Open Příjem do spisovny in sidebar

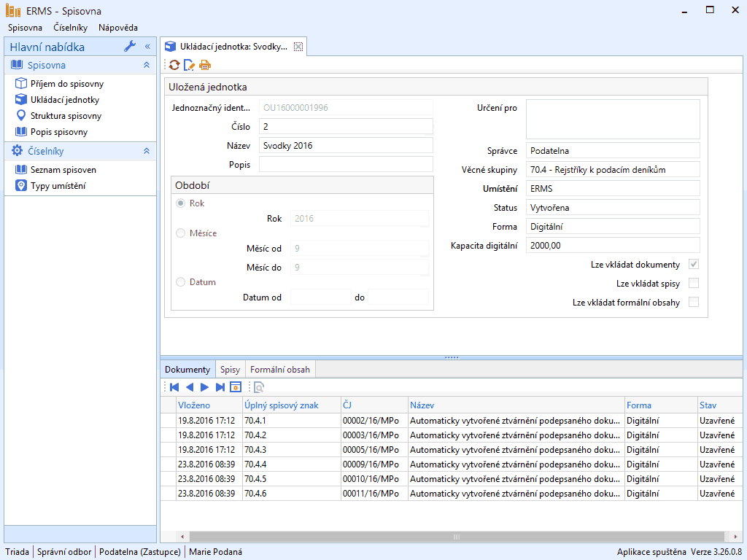66,84
